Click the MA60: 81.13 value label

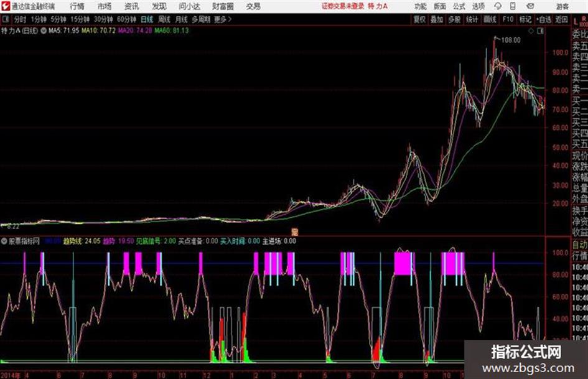171,30
